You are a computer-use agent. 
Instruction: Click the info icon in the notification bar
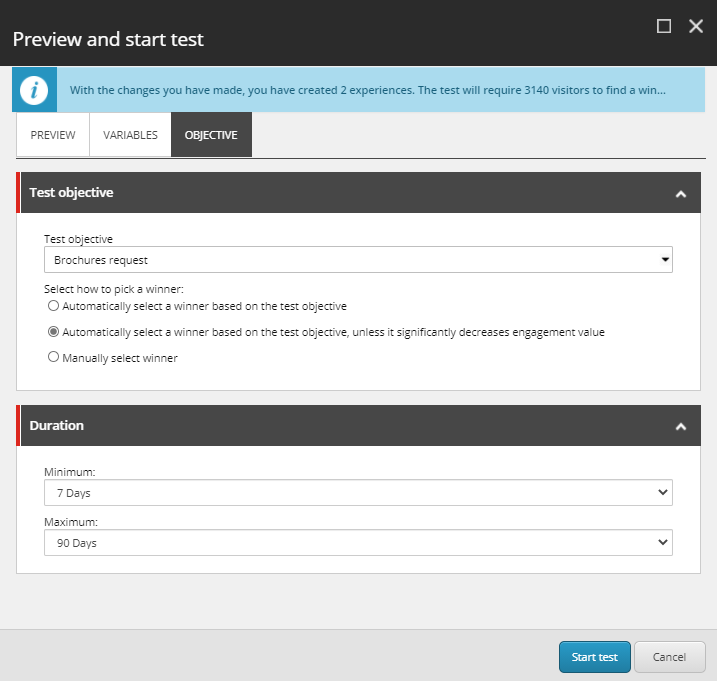[x=34, y=90]
